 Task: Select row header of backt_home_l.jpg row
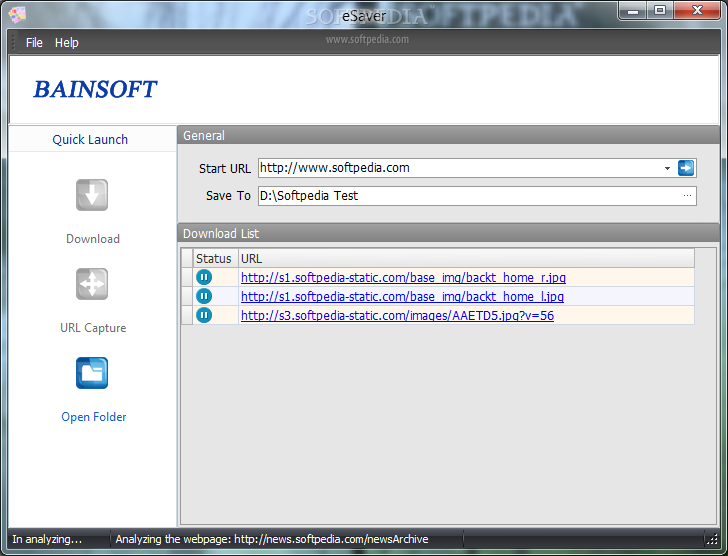point(187,296)
